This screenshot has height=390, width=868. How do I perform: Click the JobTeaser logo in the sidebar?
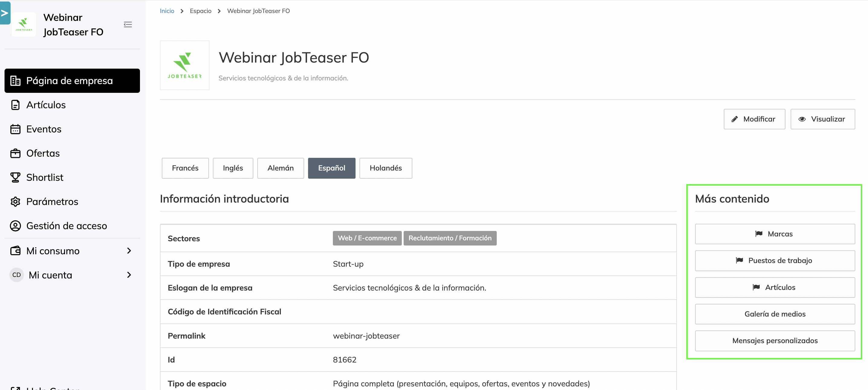(x=24, y=24)
